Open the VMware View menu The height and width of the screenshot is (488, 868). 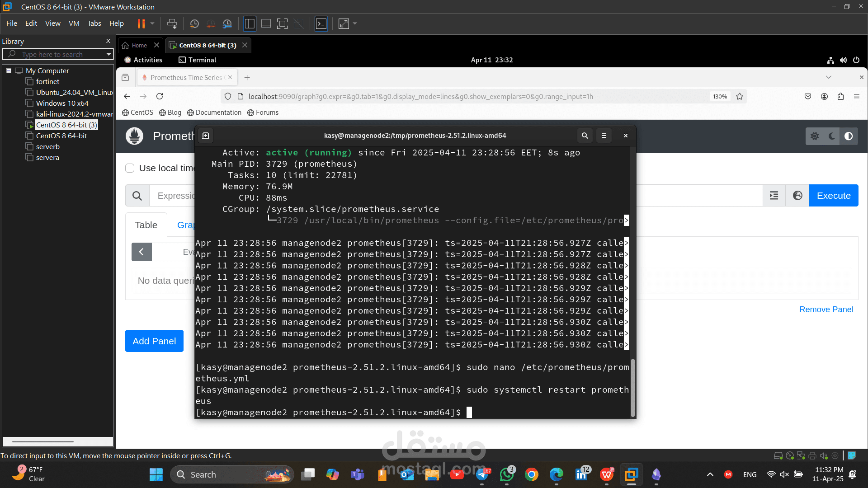pyautogui.click(x=52, y=23)
